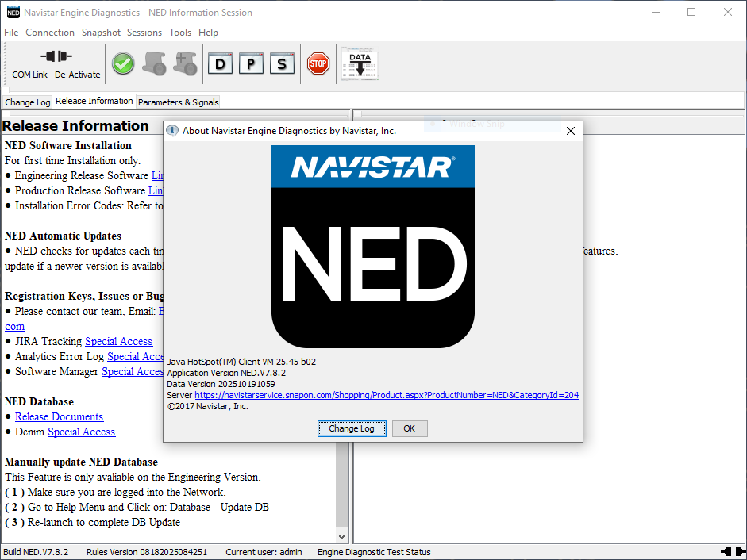This screenshot has height=560, width=747.
Task: Open the Connection menu
Action: [50, 33]
